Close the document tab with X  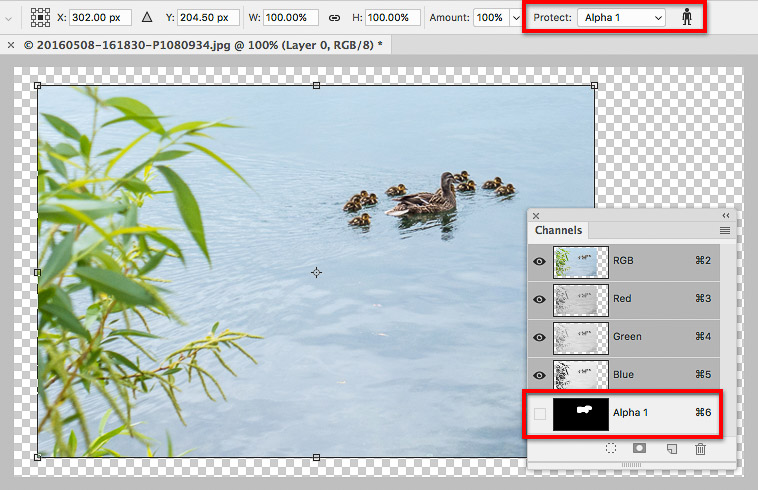click(11, 45)
